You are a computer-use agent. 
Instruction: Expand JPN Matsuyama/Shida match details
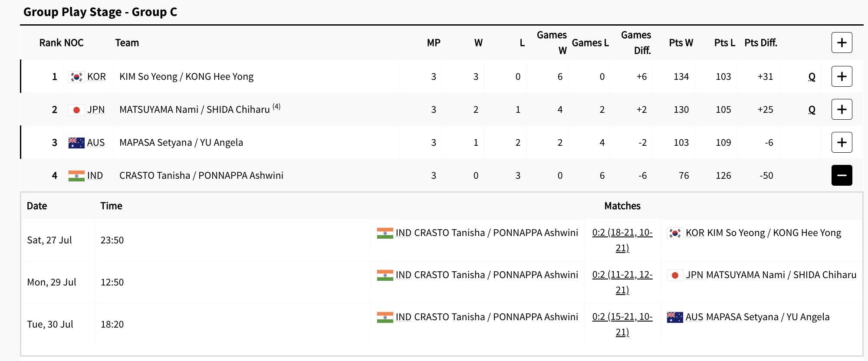(842, 109)
